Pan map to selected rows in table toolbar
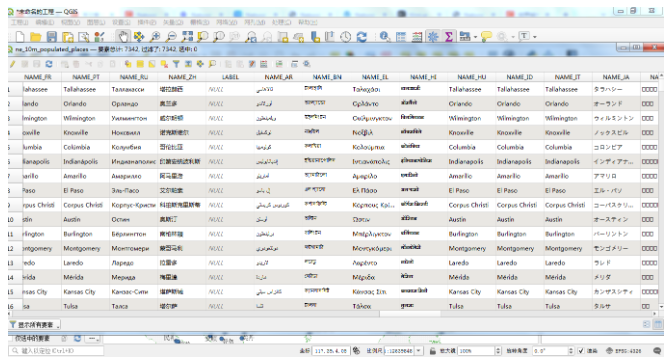Screen dimensions: 669x363 200,64
